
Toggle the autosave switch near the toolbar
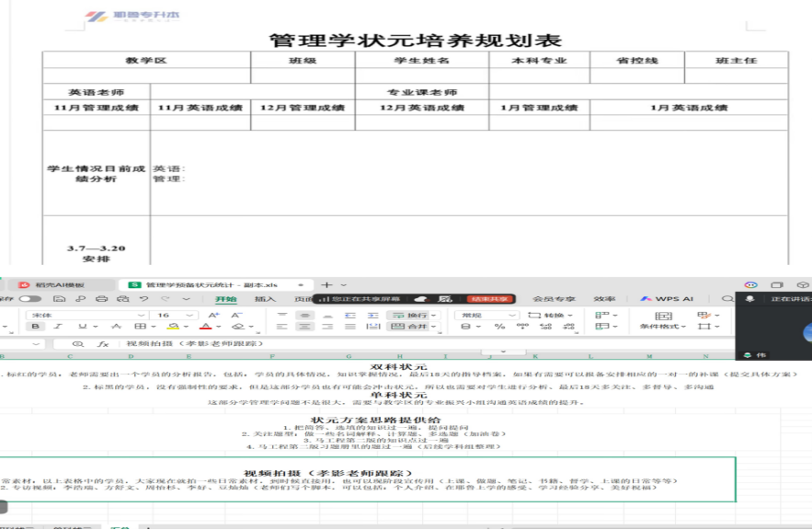click(x=29, y=301)
